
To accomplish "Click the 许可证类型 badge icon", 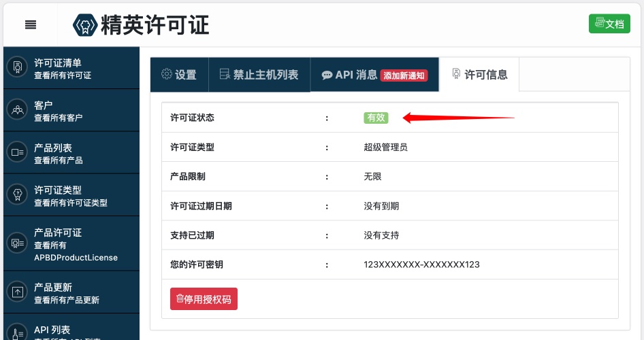I will (x=17, y=194).
